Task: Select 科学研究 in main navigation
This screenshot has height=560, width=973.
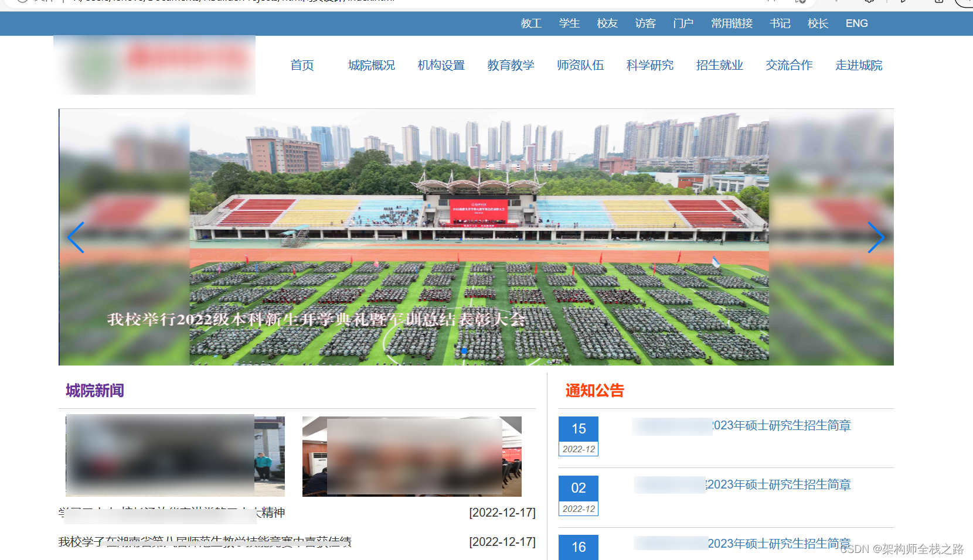Action: 650,65
